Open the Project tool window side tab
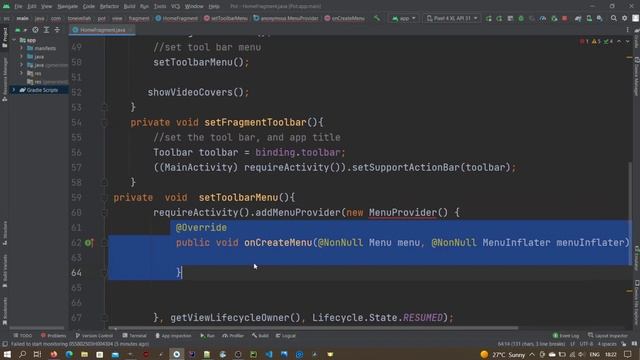This screenshot has height=360, width=640. click(x=4, y=37)
